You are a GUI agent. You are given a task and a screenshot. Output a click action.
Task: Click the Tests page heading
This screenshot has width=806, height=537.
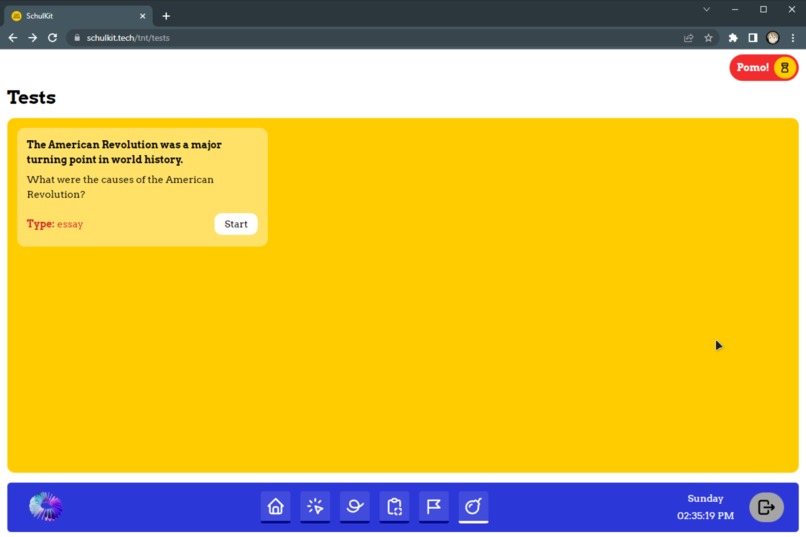tap(31, 97)
